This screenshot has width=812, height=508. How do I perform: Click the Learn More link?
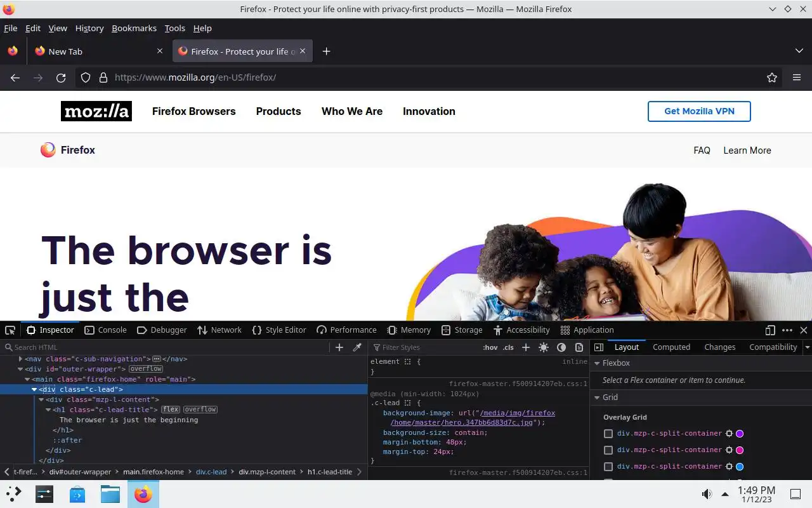[747, 150]
